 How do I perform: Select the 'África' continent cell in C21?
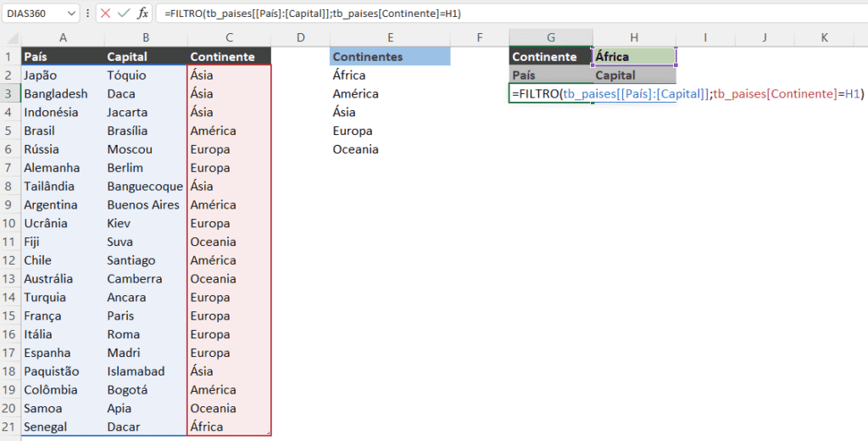click(x=229, y=427)
